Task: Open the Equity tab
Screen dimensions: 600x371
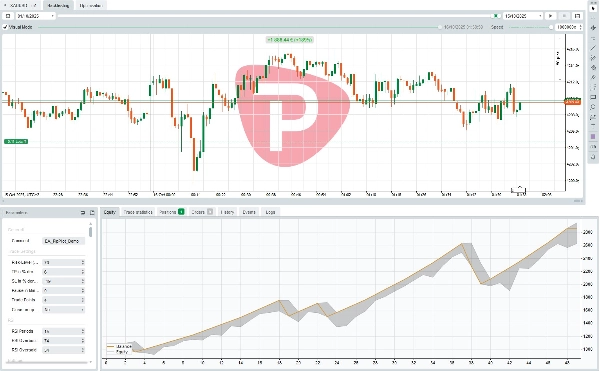Action: 110,212
